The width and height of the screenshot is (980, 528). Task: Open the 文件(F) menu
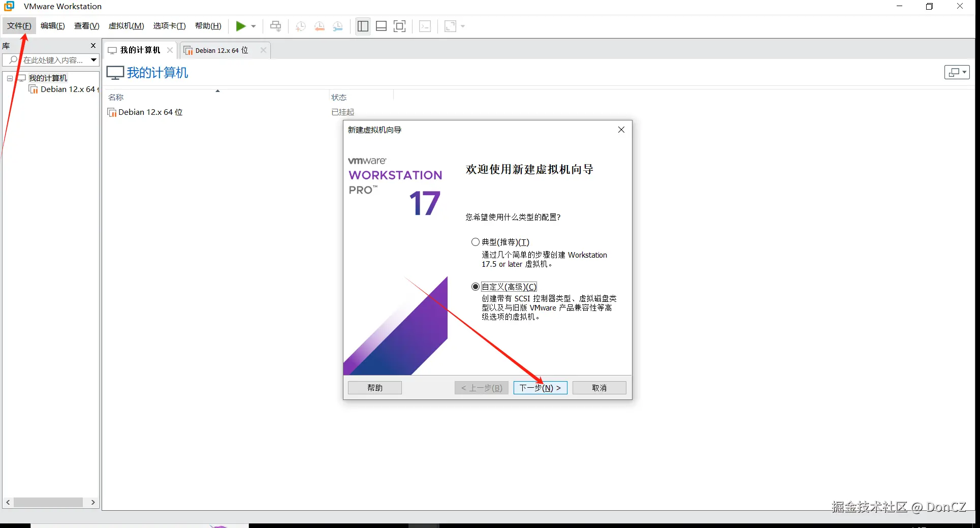coord(19,26)
